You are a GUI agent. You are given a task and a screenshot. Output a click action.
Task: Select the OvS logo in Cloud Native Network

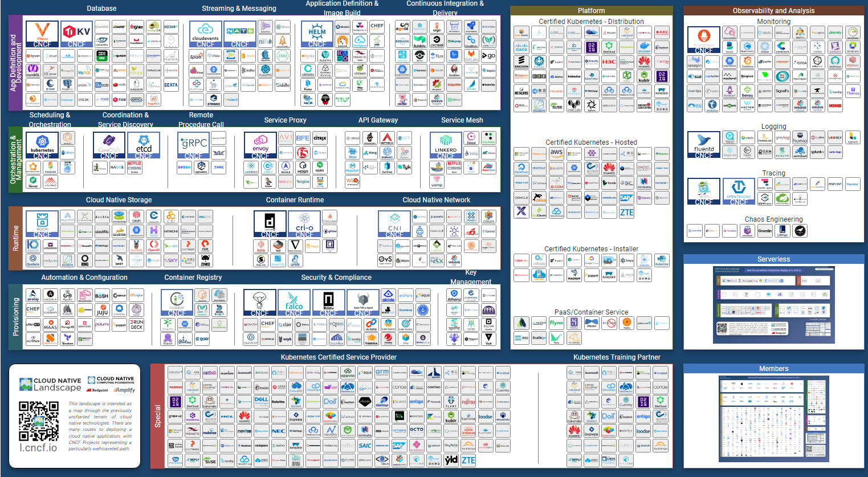385,260
